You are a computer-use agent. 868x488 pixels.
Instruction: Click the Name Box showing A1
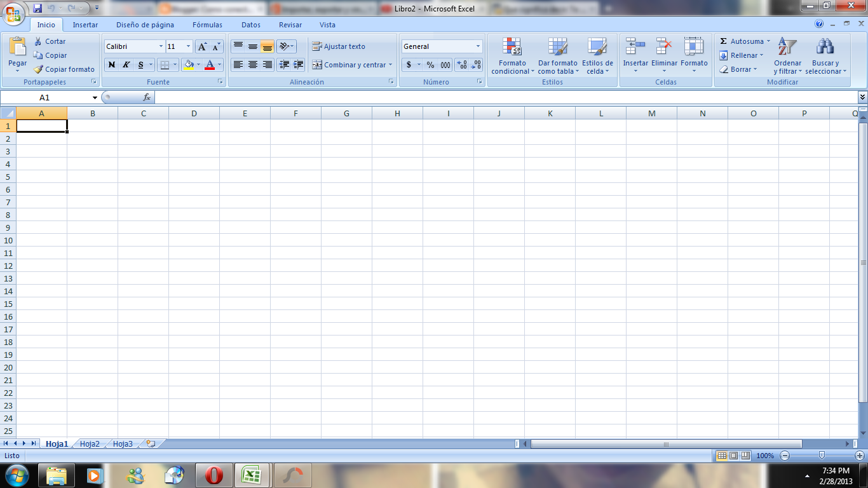tap(44, 97)
